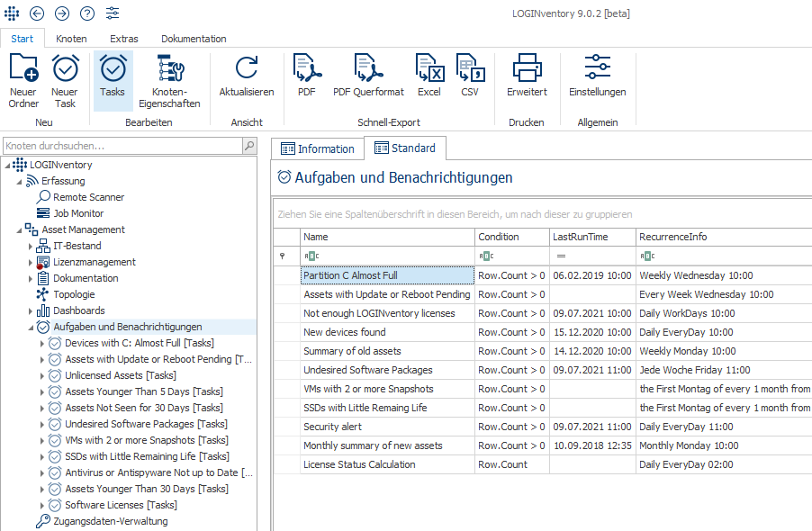Screen dimensions: 812x531
Task: Create a new folder with Neuer Ordner
Action: [23, 81]
